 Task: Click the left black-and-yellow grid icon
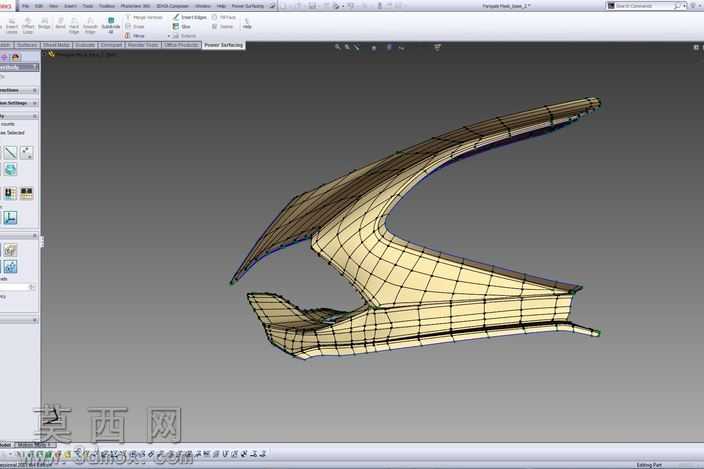10,193
